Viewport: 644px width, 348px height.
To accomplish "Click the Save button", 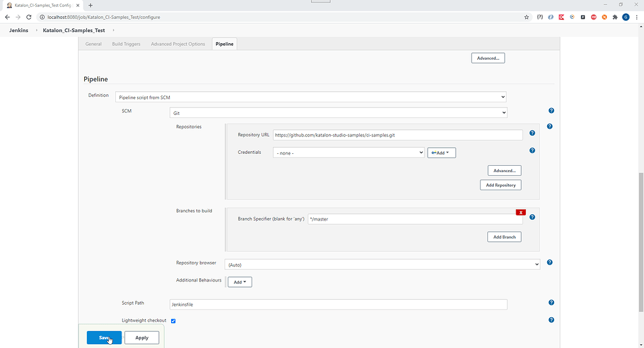I will (x=104, y=338).
